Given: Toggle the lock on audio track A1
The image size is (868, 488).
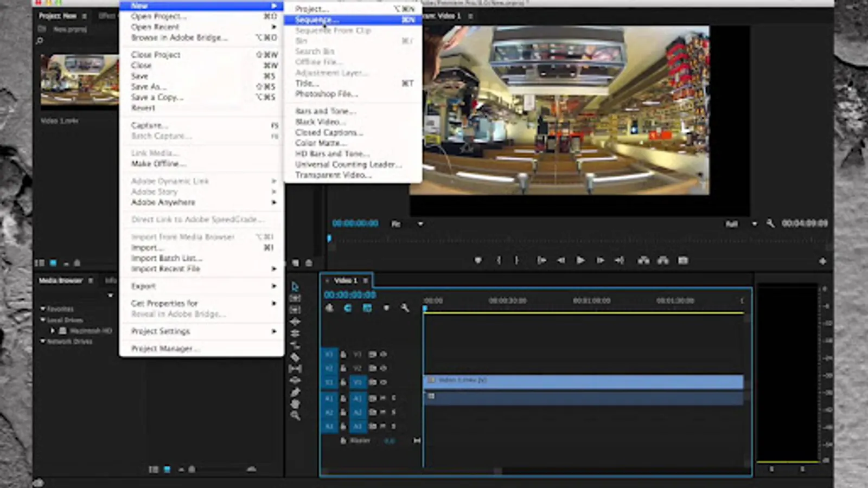Looking at the screenshot, I should pos(343,399).
